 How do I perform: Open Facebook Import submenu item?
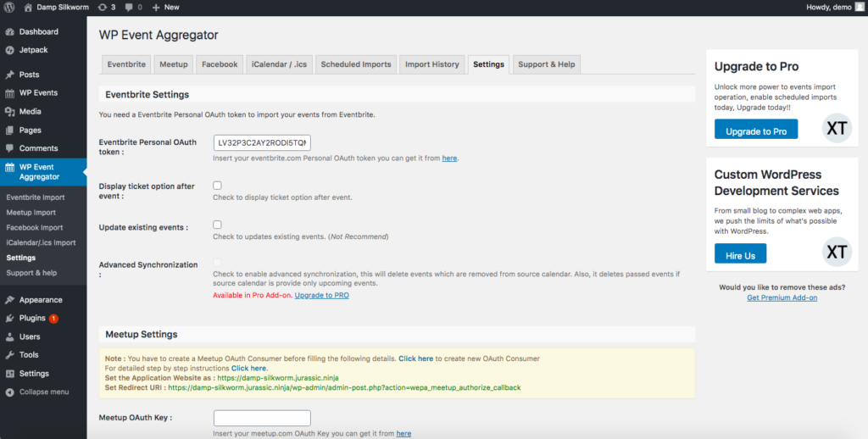pyautogui.click(x=34, y=227)
